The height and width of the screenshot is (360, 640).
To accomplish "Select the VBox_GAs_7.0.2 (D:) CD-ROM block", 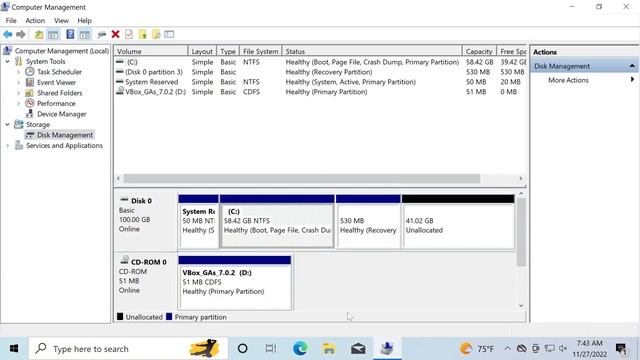I will point(235,283).
